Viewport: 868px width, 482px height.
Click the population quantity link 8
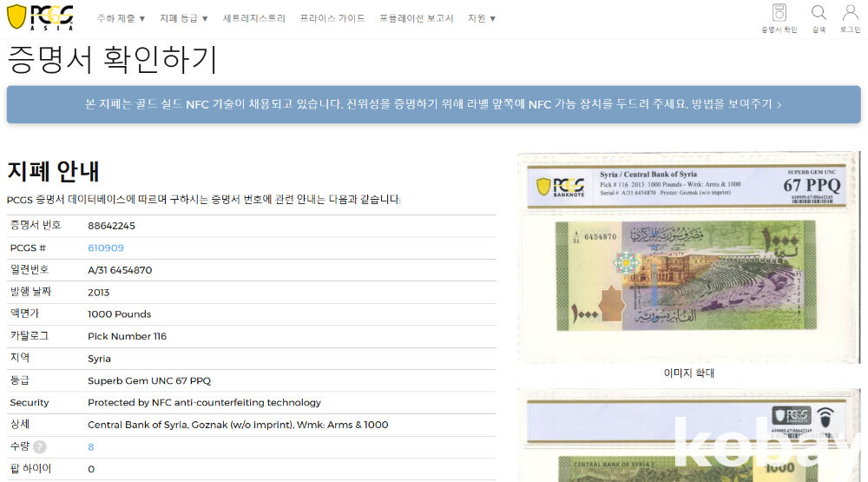[91, 446]
